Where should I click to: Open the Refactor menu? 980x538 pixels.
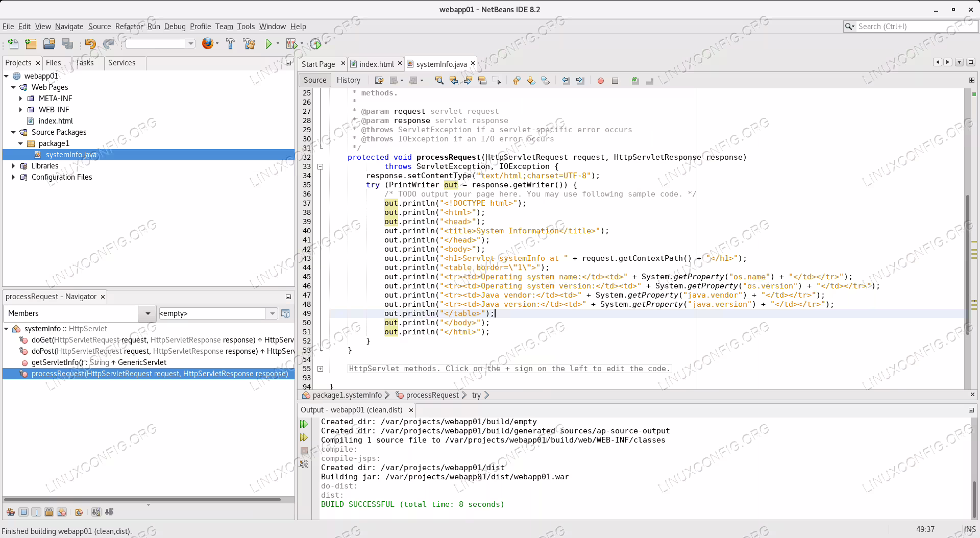129,27
